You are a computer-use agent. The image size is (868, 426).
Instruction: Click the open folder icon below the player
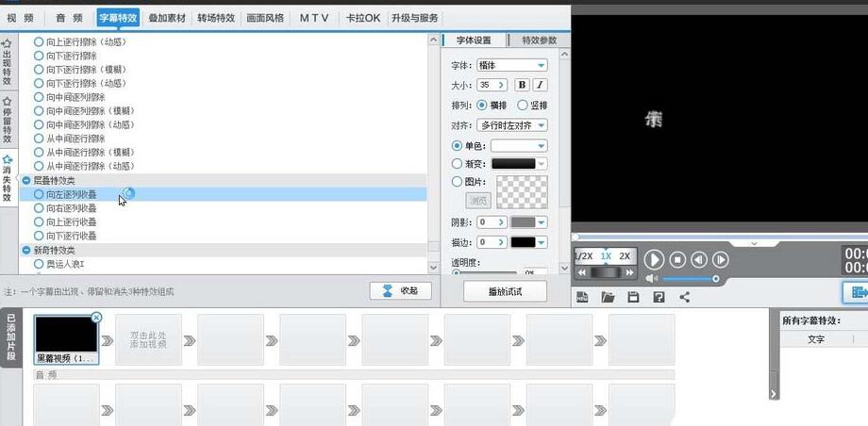(x=608, y=297)
